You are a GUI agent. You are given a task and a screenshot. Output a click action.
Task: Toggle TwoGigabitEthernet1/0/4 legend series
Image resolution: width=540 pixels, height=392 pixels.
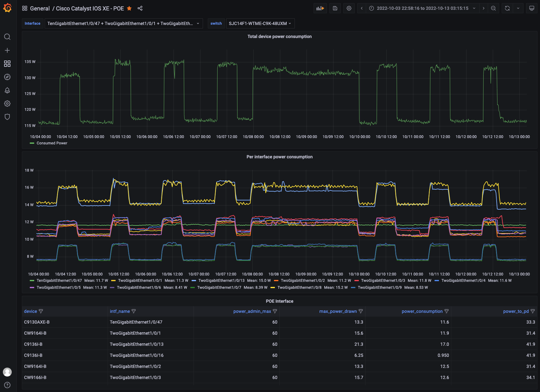[463, 281]
